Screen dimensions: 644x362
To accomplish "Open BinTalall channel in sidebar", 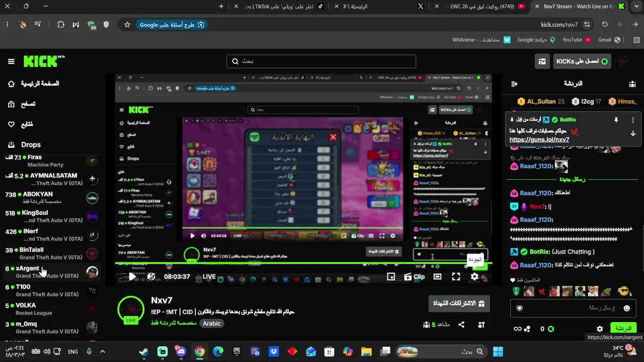I will coord(50,253).
